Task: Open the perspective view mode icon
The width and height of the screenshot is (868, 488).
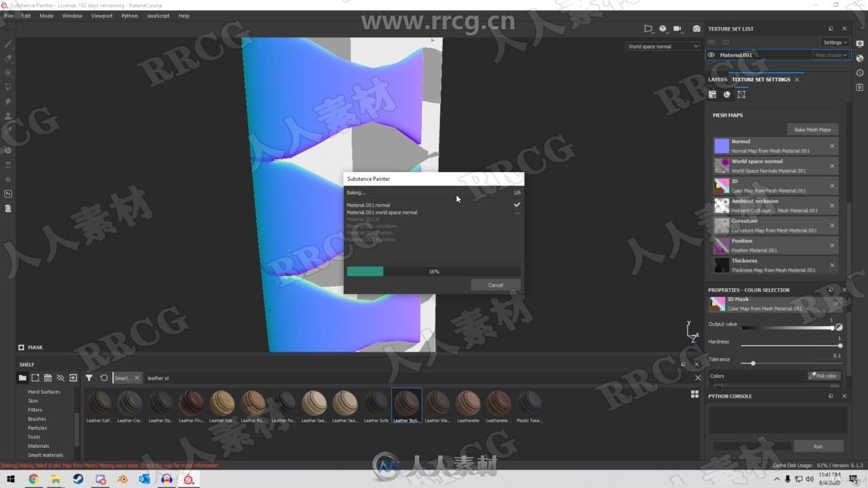Action: [x=648, y=28]
